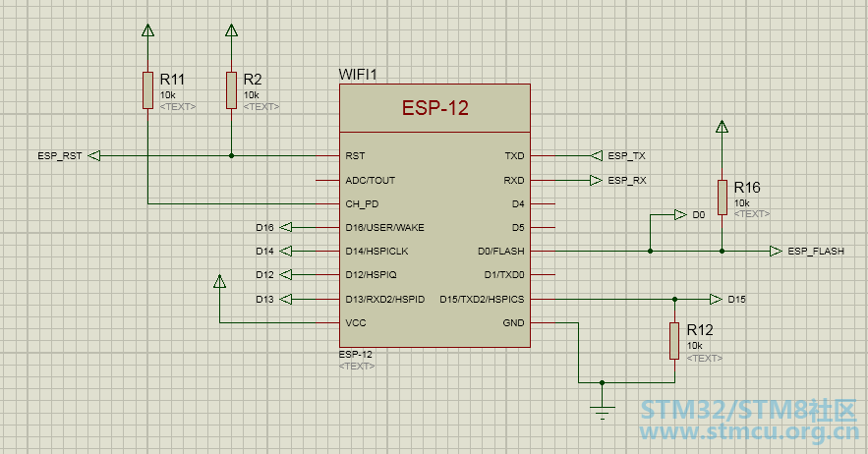Select the R16 resistor symbol

tap(722, 198)
